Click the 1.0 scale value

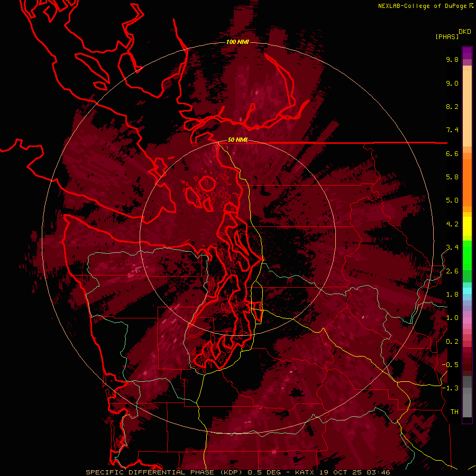click(452, 318)
